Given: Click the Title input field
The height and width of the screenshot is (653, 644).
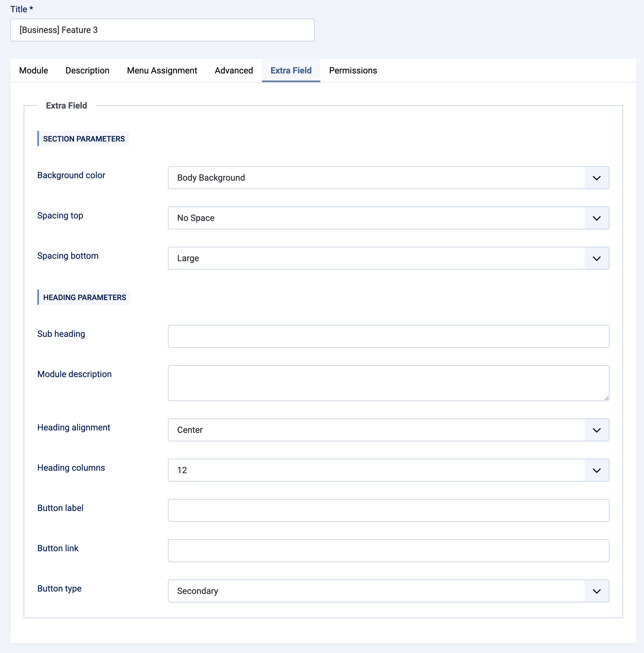Looking at the screenshot, I should 162,30.
